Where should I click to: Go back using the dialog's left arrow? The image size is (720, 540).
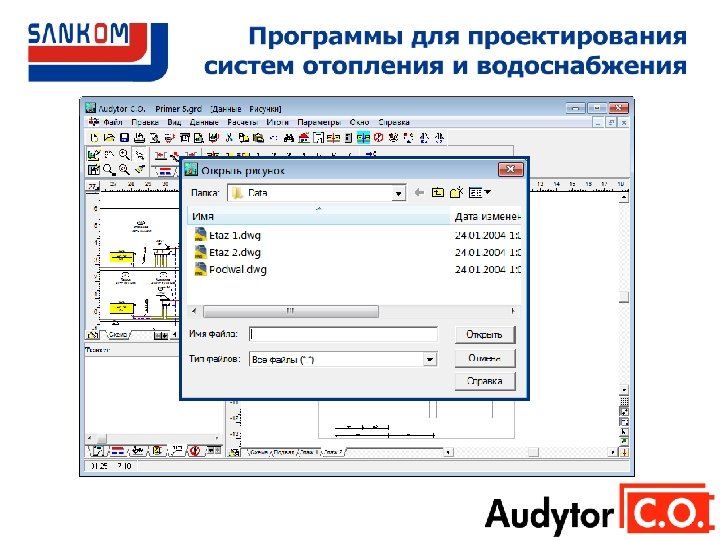point(419,192)
